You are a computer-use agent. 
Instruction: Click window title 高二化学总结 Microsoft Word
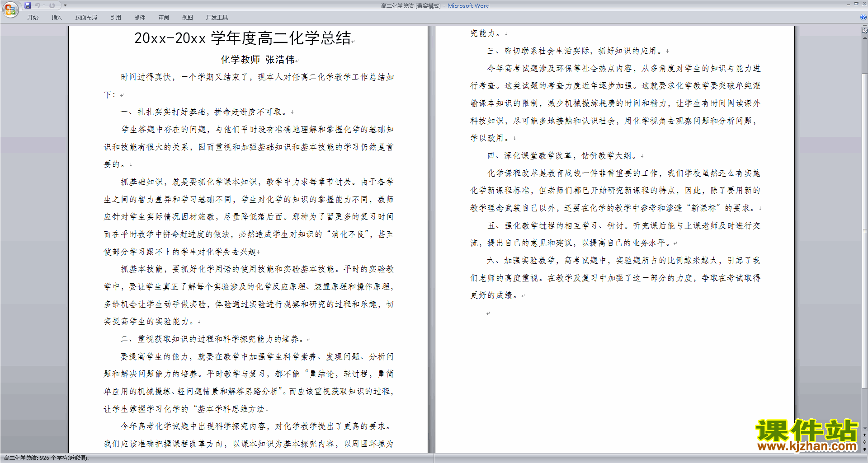tap(435, 5)
